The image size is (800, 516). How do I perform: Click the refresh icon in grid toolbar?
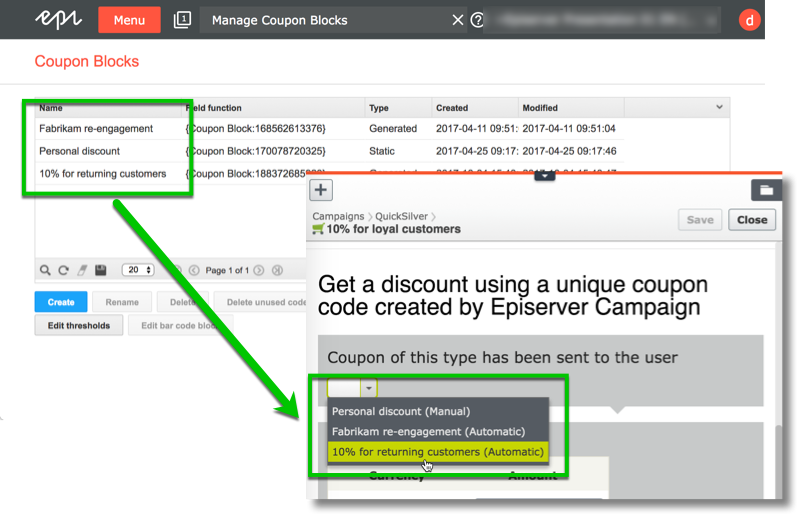pyautogui.click(x=64, y=270)
